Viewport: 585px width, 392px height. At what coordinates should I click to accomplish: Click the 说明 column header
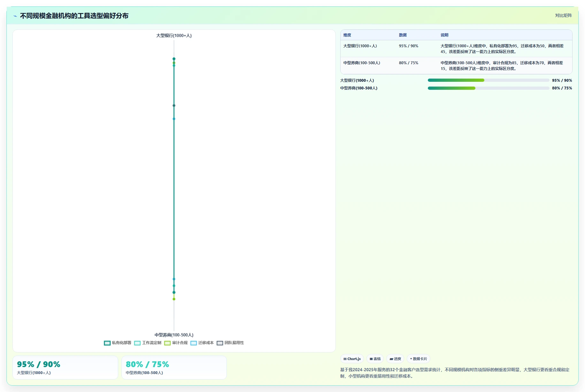[x=444, y=35]
